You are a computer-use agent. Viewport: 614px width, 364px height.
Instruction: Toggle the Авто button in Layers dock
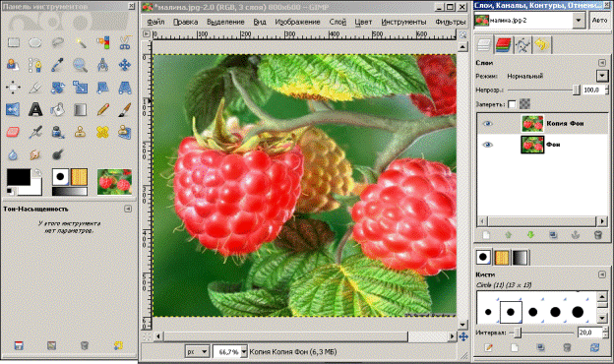coord(599,21)
